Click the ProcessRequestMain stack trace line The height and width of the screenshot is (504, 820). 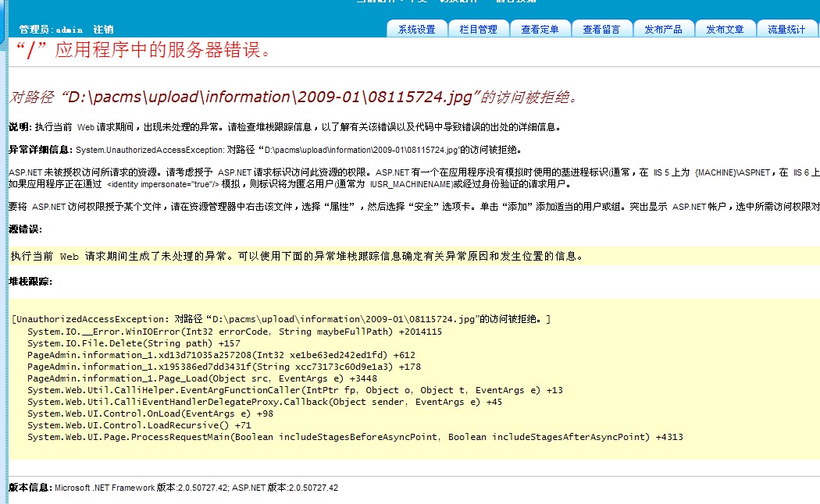(355, 437)
